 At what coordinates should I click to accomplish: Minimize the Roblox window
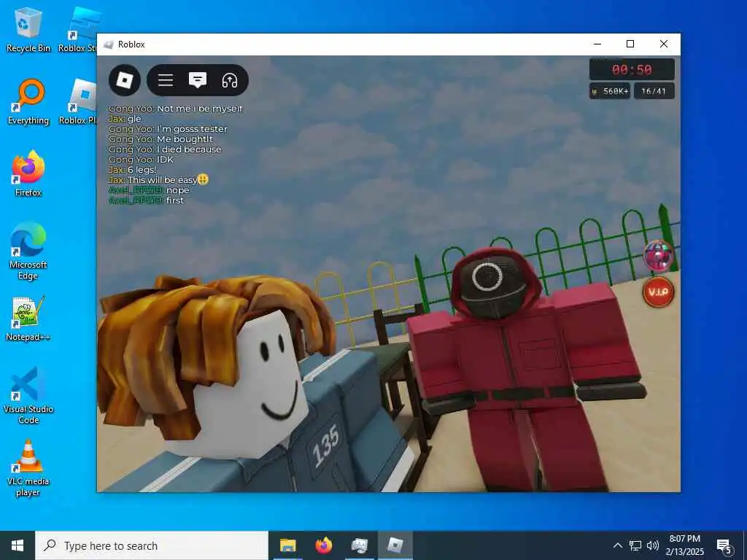(597, 44)
